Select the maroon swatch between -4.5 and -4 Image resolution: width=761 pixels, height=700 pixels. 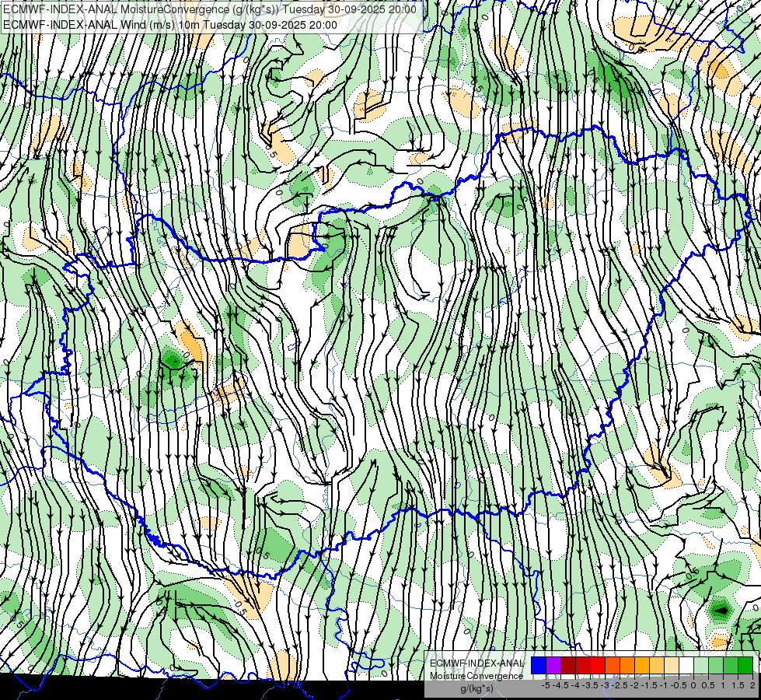click(x=568, y=665)
